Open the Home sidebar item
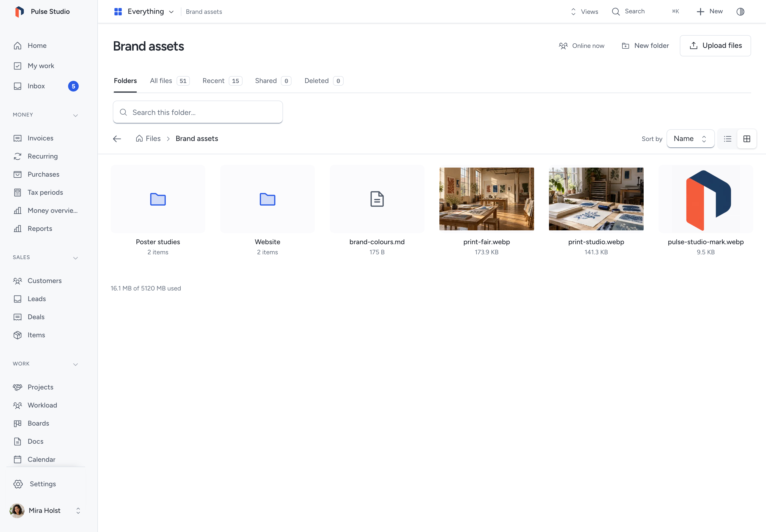766x532 pixels. coord(46,46)
